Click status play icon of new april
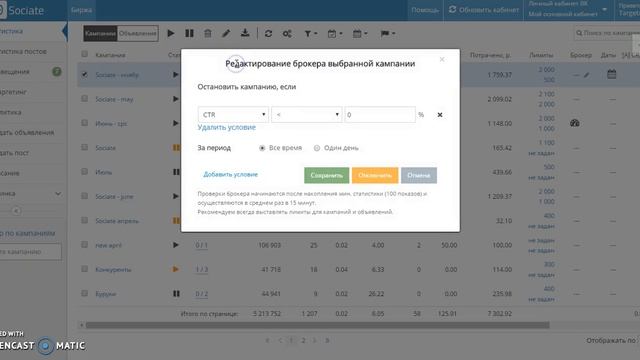Image resolution: width=640 pixels, height=360 pixels. point(176,245)
